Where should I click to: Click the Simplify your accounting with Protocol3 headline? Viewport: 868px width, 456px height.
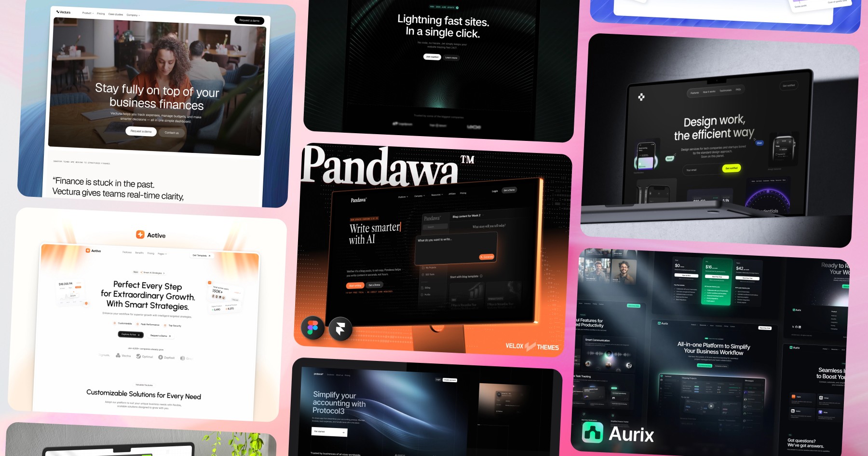click(339, 402)
